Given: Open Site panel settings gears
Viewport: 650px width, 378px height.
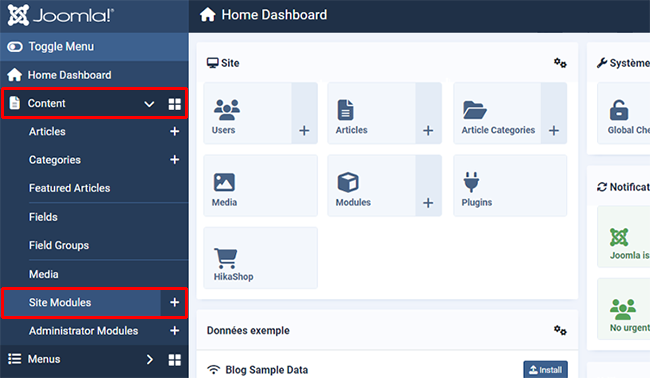Looking at the screenshot, I should coord(560,63).
